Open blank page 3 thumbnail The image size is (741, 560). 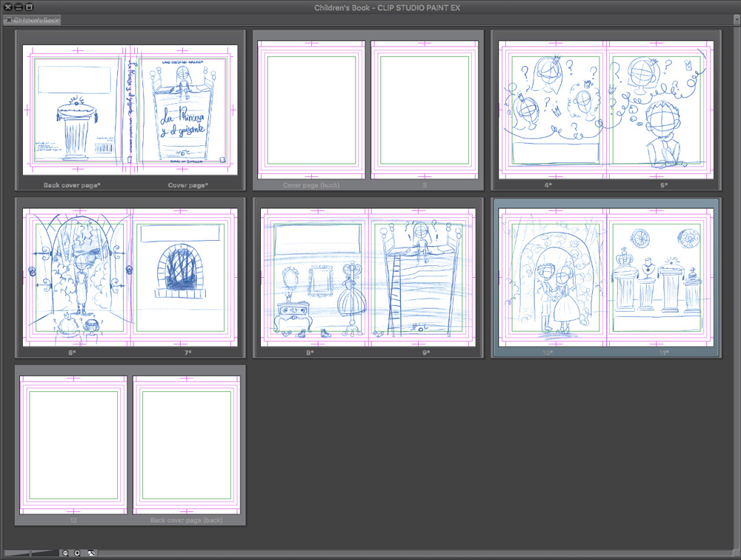[425, 110]
